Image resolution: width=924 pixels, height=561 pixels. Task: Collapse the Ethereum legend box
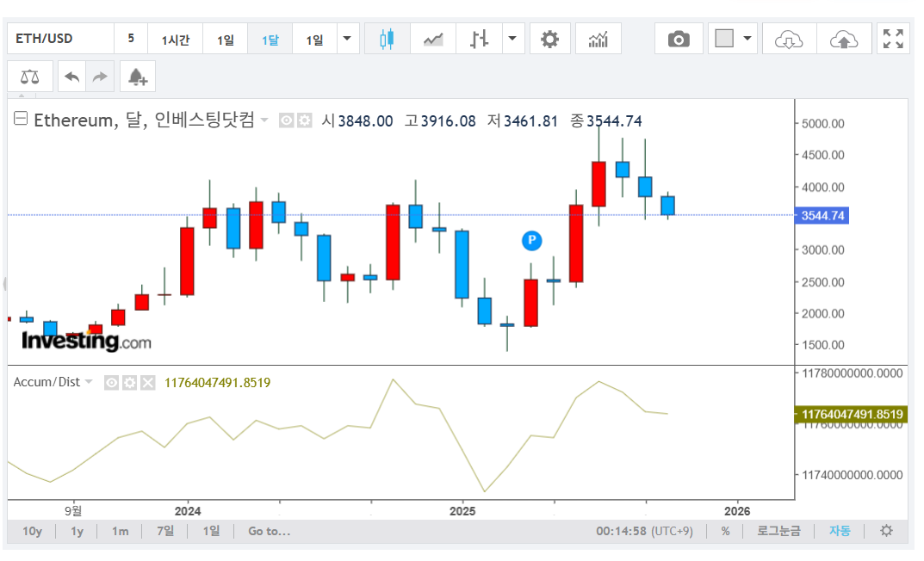[x=21, y=119]
